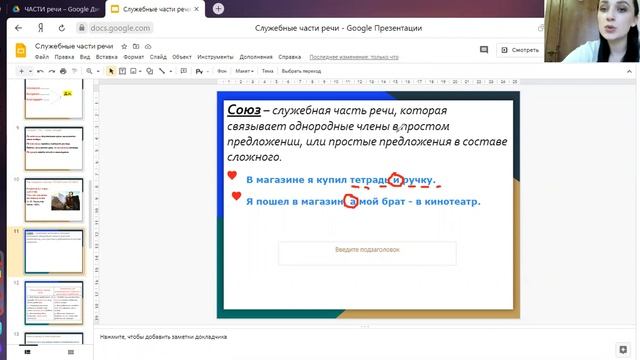Click the last edit link Последнее изменение
640x360 pixels.
(354, 57)
